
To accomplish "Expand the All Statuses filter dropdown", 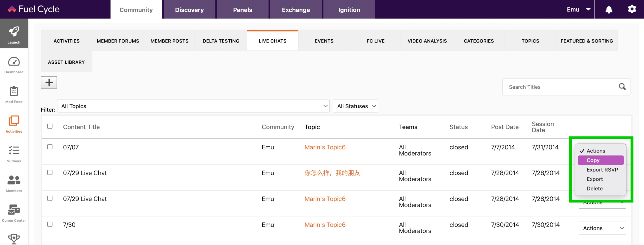I will [355, 106].
